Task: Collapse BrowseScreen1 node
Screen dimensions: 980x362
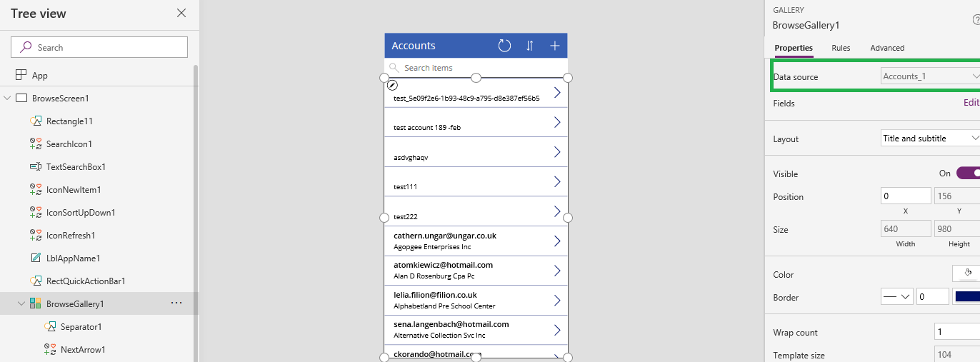Action: click(8, 98)
